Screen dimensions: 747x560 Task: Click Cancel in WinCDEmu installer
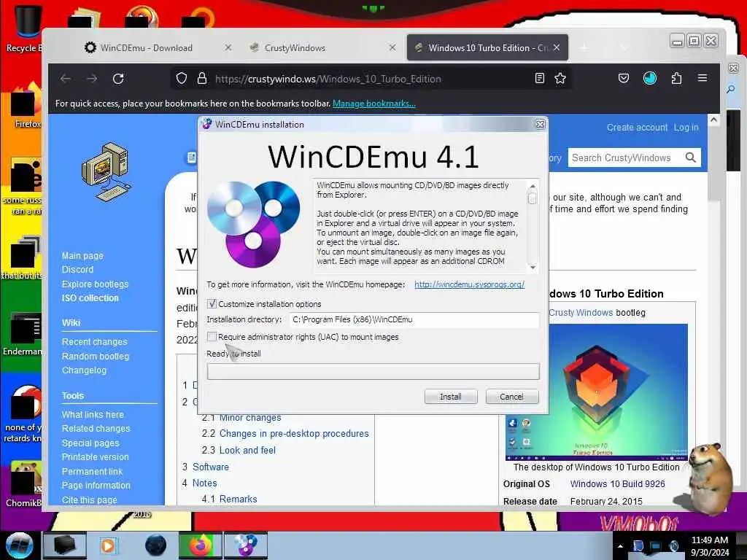511,397
